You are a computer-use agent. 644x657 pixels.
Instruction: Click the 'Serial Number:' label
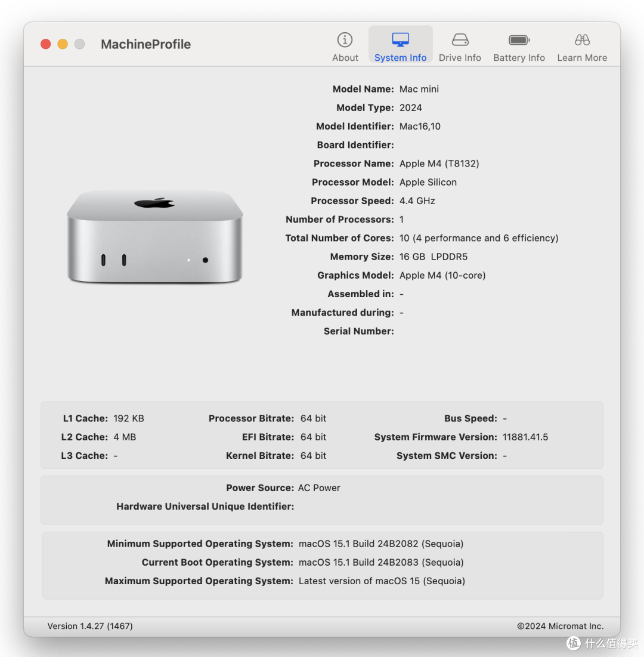tap(359, 331)
